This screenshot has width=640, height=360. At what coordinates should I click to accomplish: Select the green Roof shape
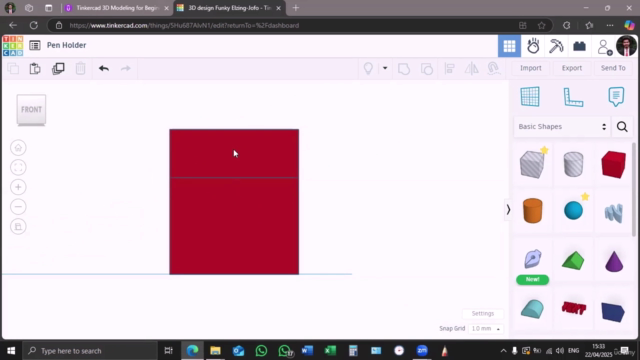[573, 260]
